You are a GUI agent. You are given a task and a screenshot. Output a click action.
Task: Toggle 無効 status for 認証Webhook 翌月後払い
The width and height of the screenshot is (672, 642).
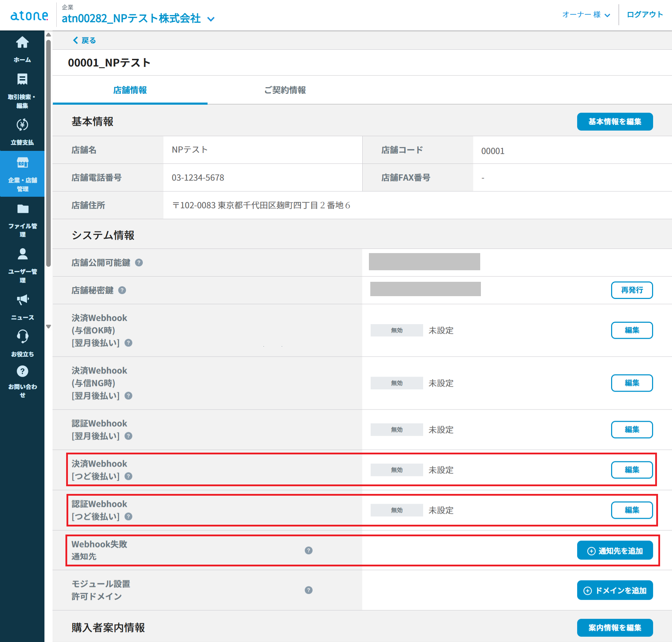[x=397, y=430]
